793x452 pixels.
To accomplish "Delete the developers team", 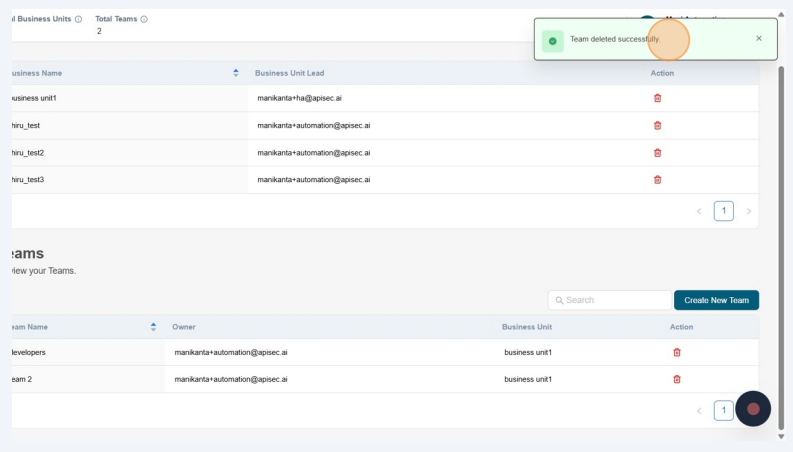I will tap(677, 352).
